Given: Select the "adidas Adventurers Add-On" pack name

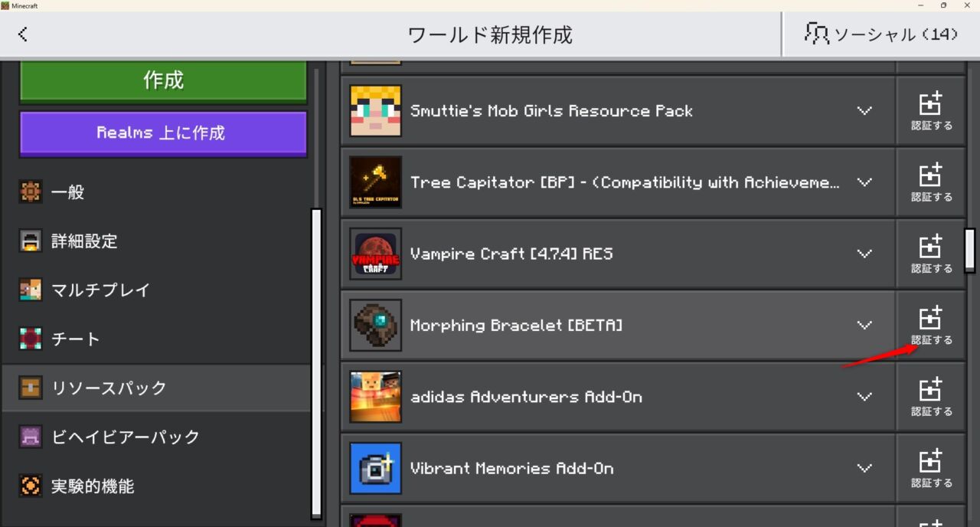Looking at the screenshot, I should (526, 397).
